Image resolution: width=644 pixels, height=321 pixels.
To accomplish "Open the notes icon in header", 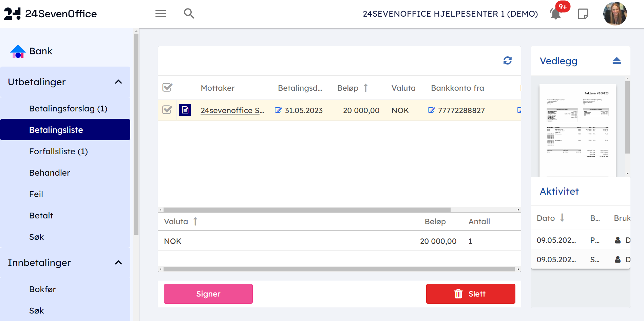I will click(x=583, y=14).
